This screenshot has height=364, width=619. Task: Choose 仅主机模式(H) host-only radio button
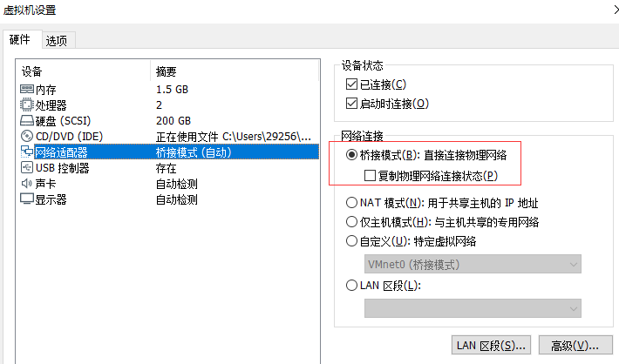pyautogui.click(x=351, y=222)
